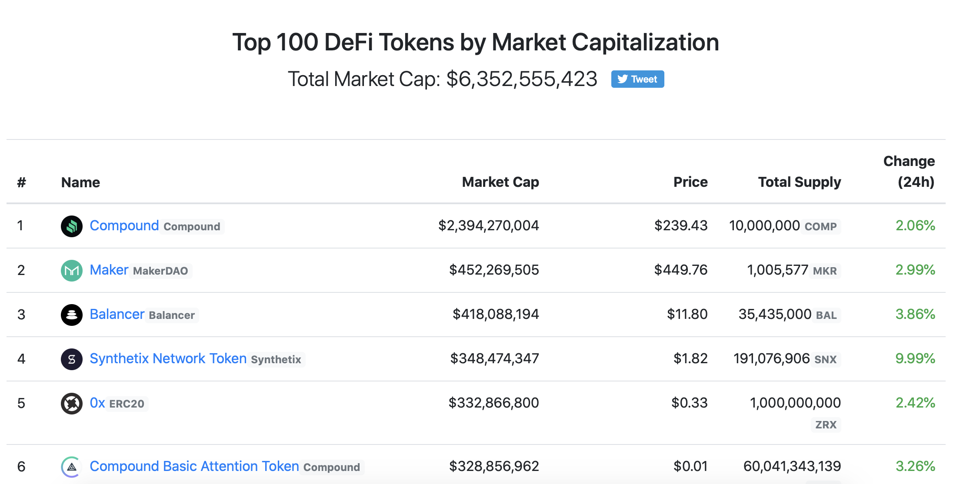Open the Balancer token link
The image size is (980, 484).
(x=117, y=314)
